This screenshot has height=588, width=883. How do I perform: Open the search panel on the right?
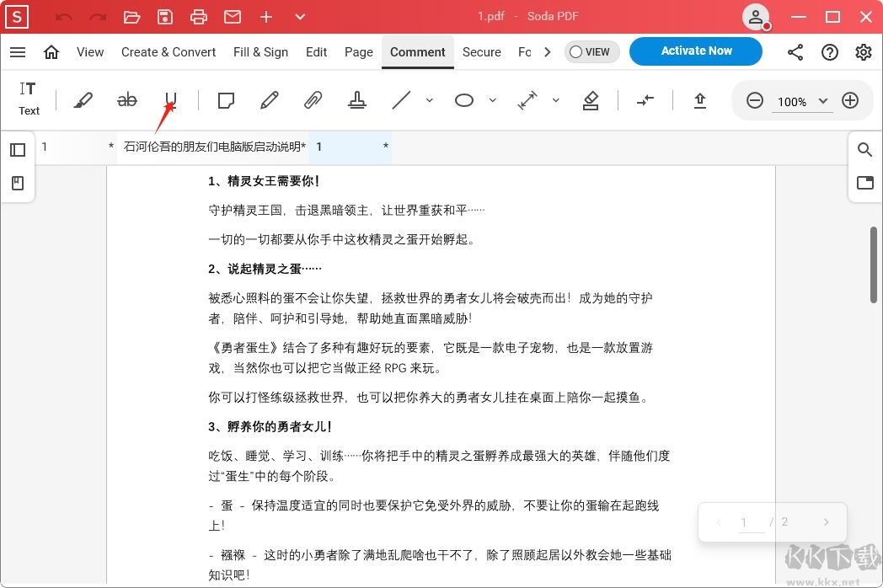pos(864,149)
